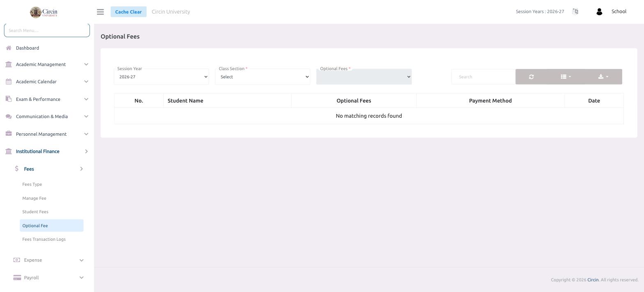
Task: Focus the Search Menu input field
Action: tap(47, 30)
